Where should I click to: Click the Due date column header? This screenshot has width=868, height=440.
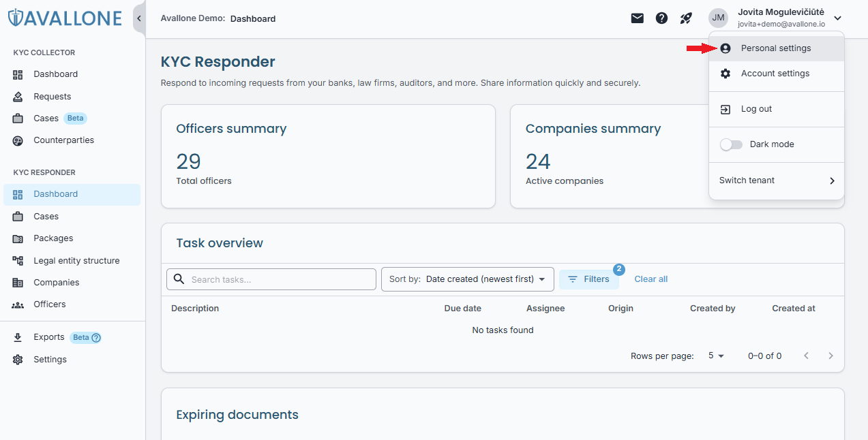tap(463, 309)
